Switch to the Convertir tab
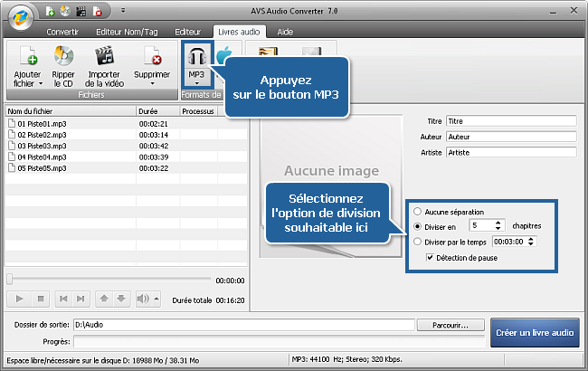 coord(62,31)
